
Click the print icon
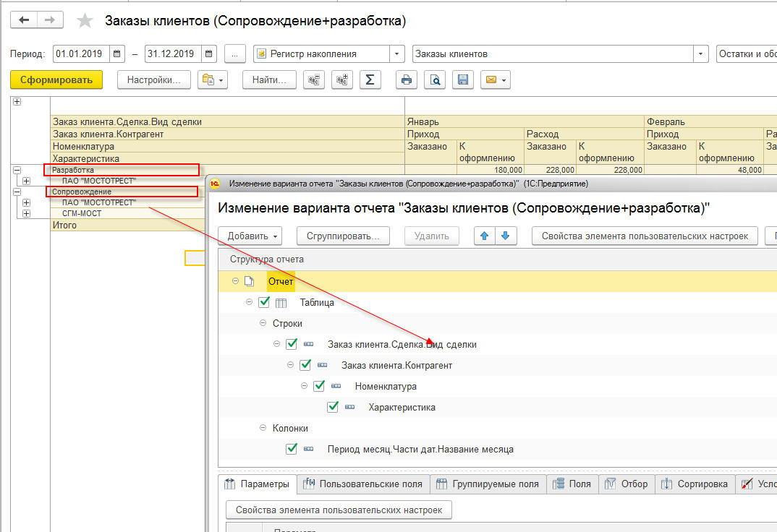pyautogui.click(x=407, y=80)
